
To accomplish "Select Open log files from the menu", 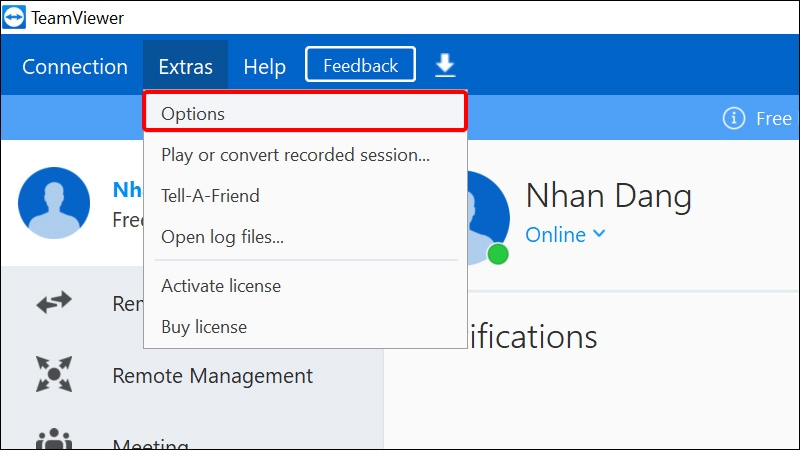I will pos(222,237).
